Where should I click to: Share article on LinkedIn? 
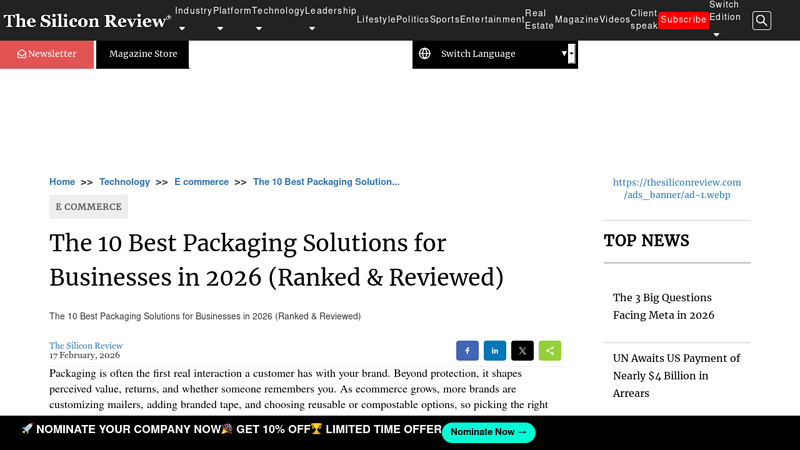[x=494, y=351]
